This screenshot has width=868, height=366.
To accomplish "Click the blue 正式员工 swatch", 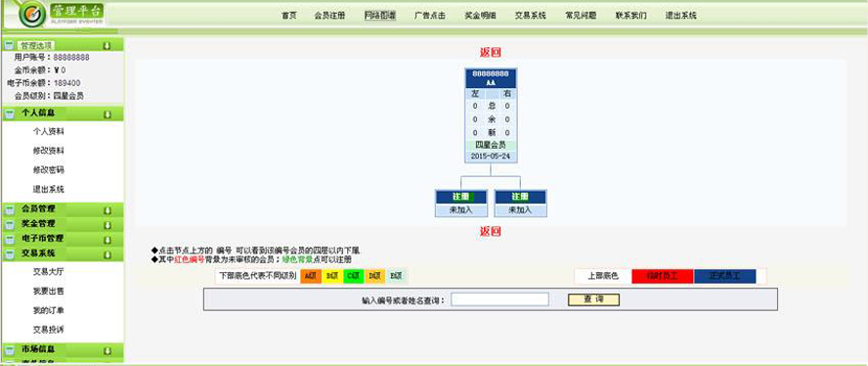I will click(x=725, y=276).
